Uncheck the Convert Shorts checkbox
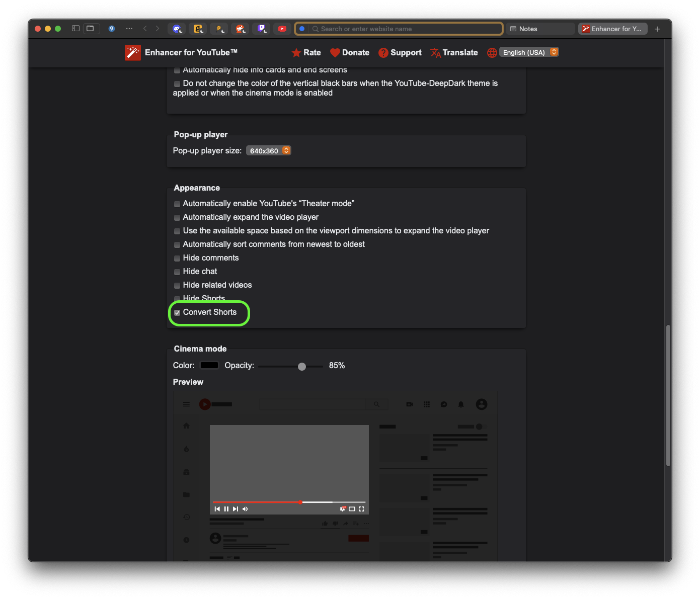This screenshot has height=599, width=700. [177, 313]
